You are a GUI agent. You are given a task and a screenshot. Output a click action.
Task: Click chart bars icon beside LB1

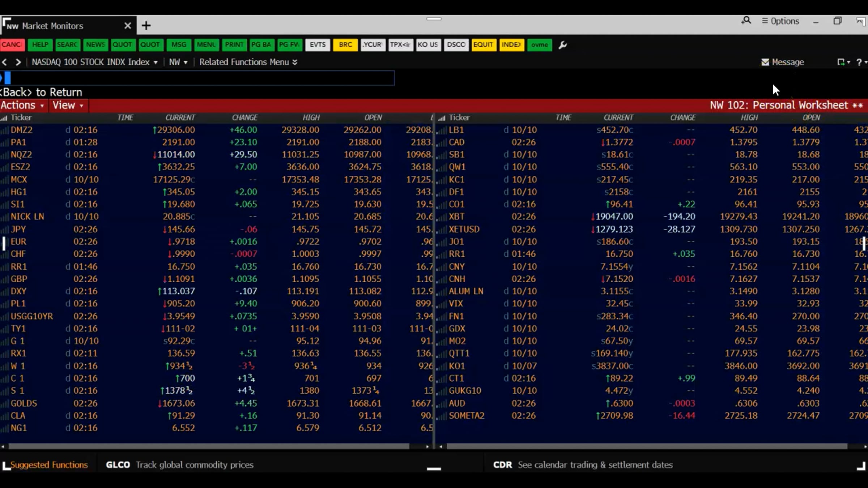click(x=442, y=130)
